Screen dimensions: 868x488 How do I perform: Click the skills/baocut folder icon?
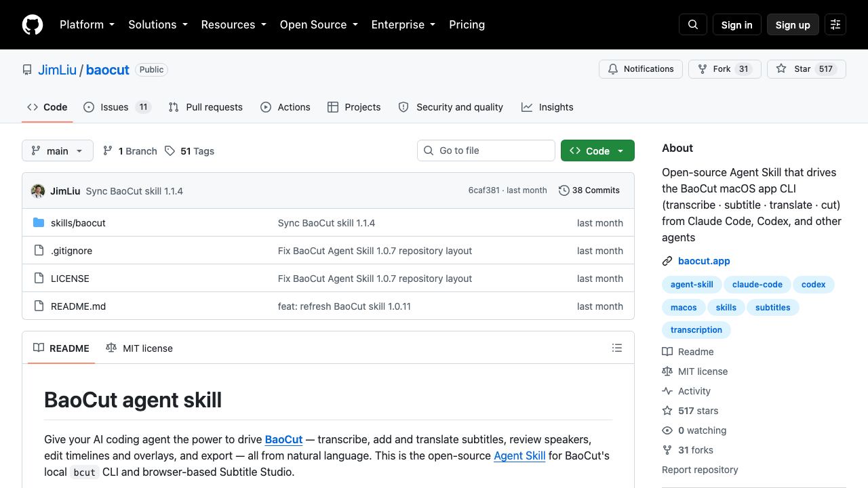click(x=39, y=223)
